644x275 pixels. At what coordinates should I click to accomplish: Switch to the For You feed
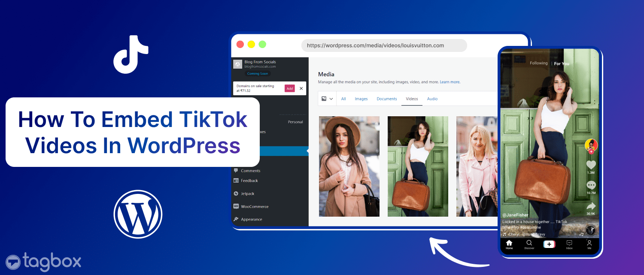561,63
